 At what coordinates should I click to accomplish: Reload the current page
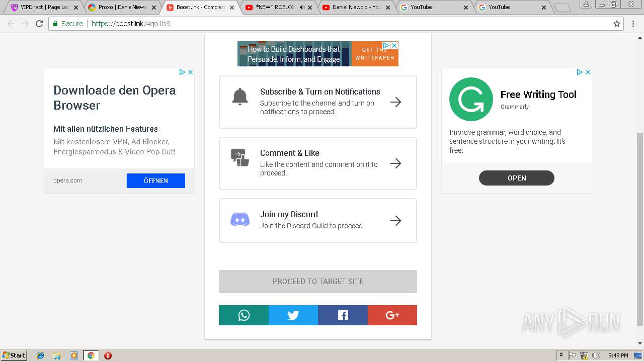coord(39,24)
